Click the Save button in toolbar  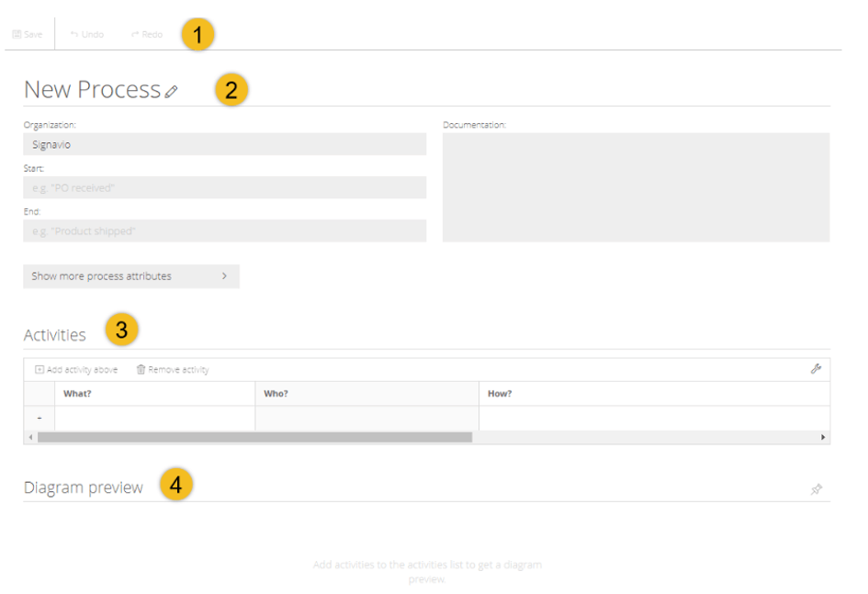(x=28, y=34)
